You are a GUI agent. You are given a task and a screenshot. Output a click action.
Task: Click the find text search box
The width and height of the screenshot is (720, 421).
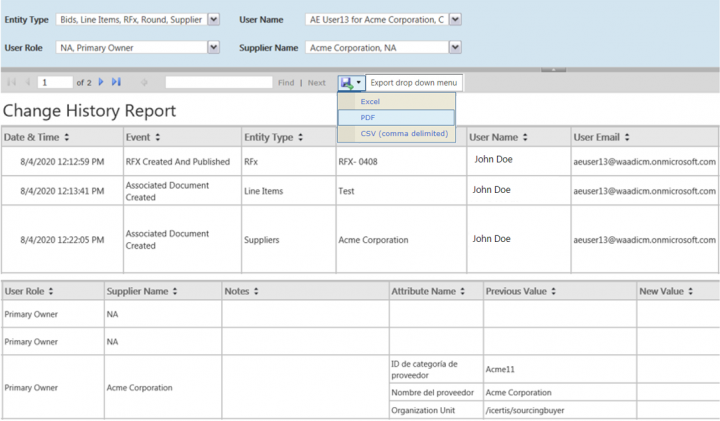(x=217, y=82)
